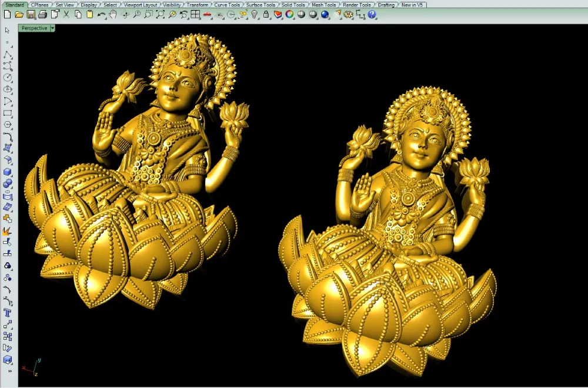Click the Spotlight cone icon

[x=338, y=15]
